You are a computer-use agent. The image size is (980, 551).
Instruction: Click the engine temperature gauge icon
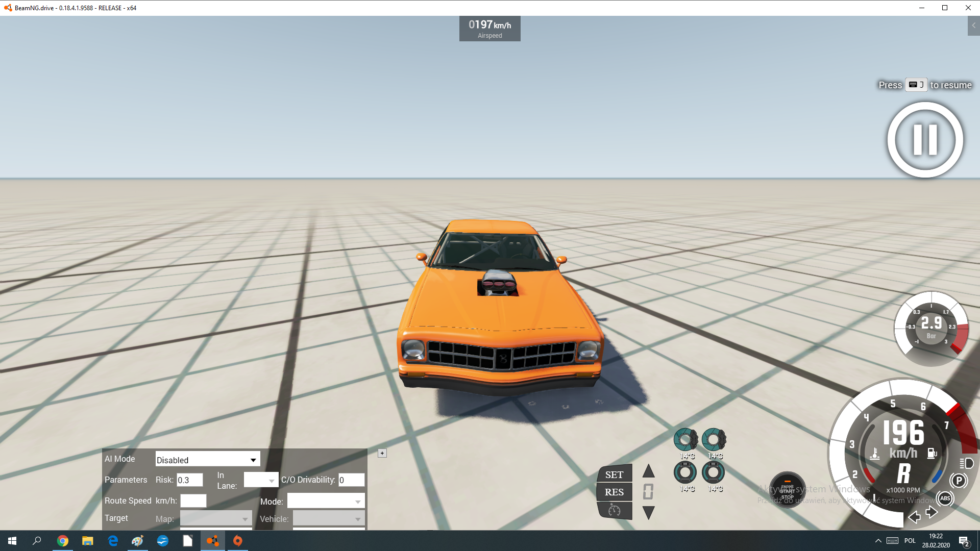point(875,454)
